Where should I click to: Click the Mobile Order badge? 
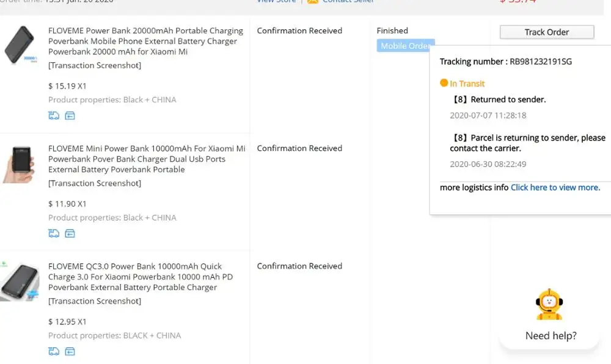point(405,46)
